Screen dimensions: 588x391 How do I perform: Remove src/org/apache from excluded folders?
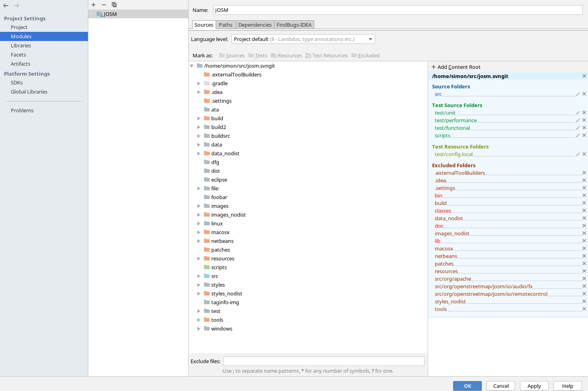point(584,279)
